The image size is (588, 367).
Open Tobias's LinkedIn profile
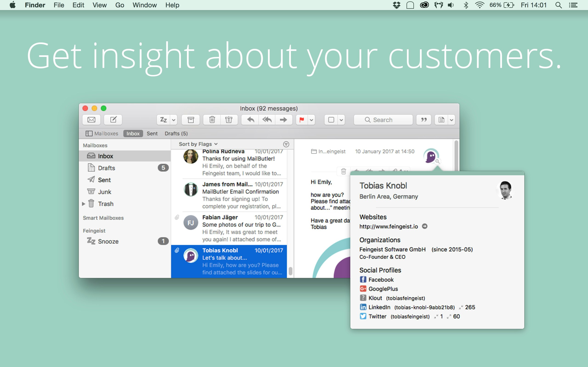pos(379,307)
